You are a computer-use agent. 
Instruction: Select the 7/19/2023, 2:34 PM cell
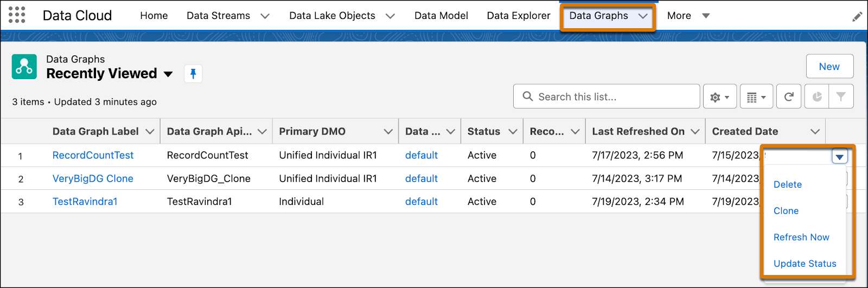638,202
